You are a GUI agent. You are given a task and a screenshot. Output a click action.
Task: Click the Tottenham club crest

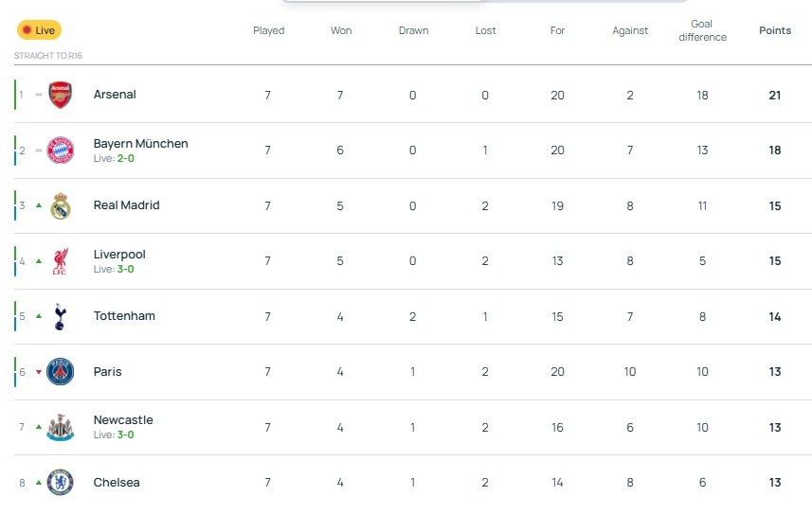pyautogui.click(x=60, y=316)
